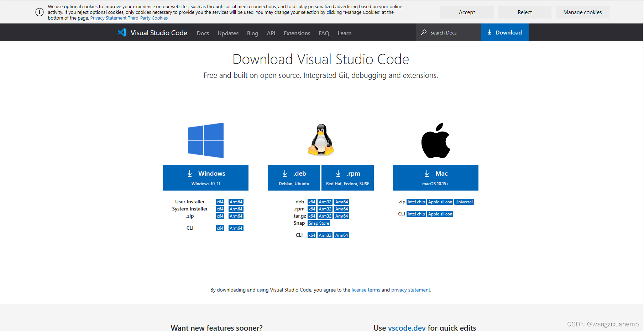Select Mac .zip Intel chip
Image resolution: width=644 pixels, height=331 pixels.
pos(416,202)
